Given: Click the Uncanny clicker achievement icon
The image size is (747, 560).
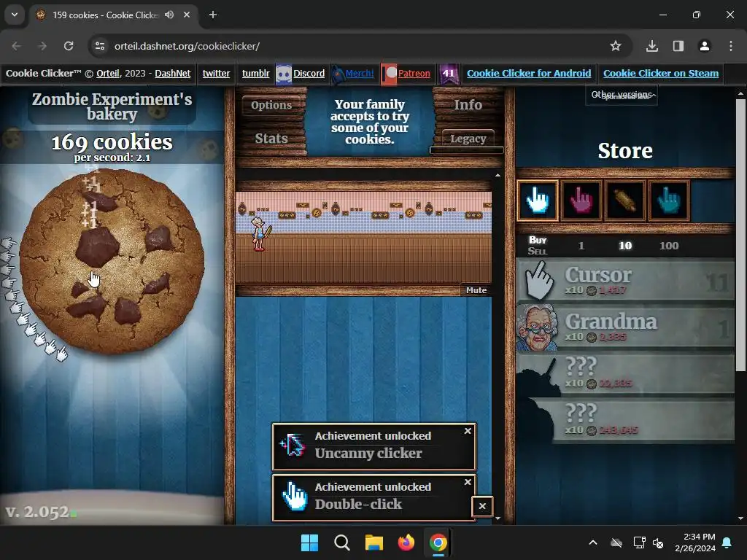Looking at the screenshot, I should (293, 446).
